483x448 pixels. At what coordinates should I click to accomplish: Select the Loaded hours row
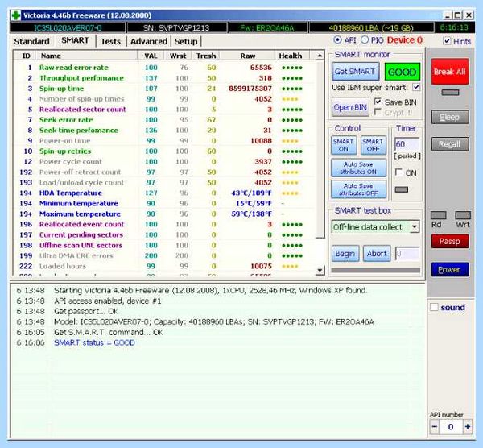165,266
